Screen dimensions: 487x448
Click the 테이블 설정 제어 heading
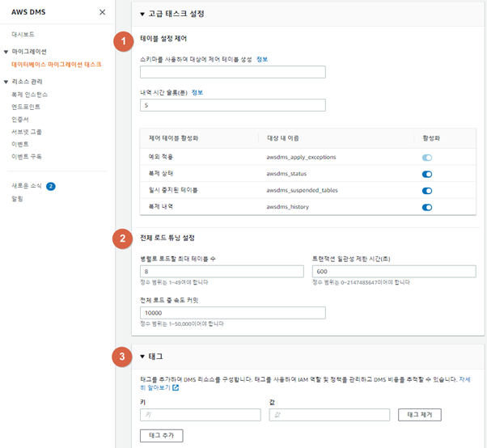click(x=163, y=39)
